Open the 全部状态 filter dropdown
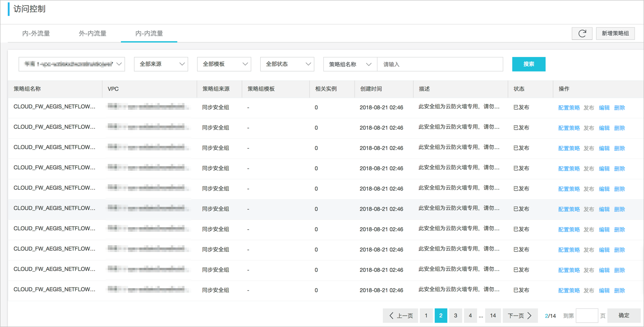 point(287,64)
